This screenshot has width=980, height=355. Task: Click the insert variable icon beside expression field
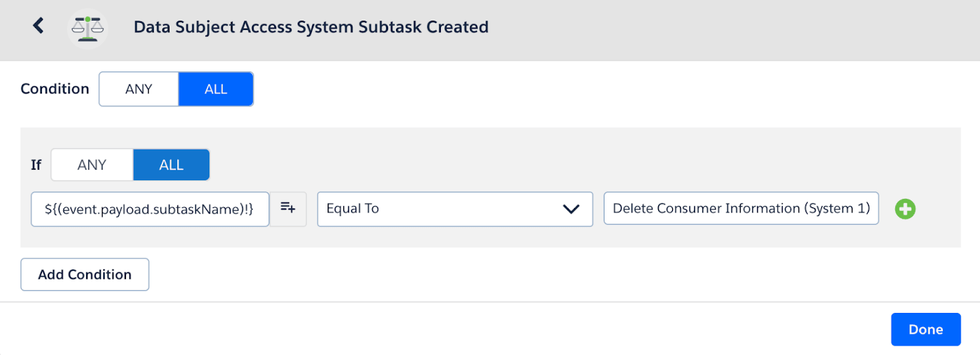tap(288, 208)
